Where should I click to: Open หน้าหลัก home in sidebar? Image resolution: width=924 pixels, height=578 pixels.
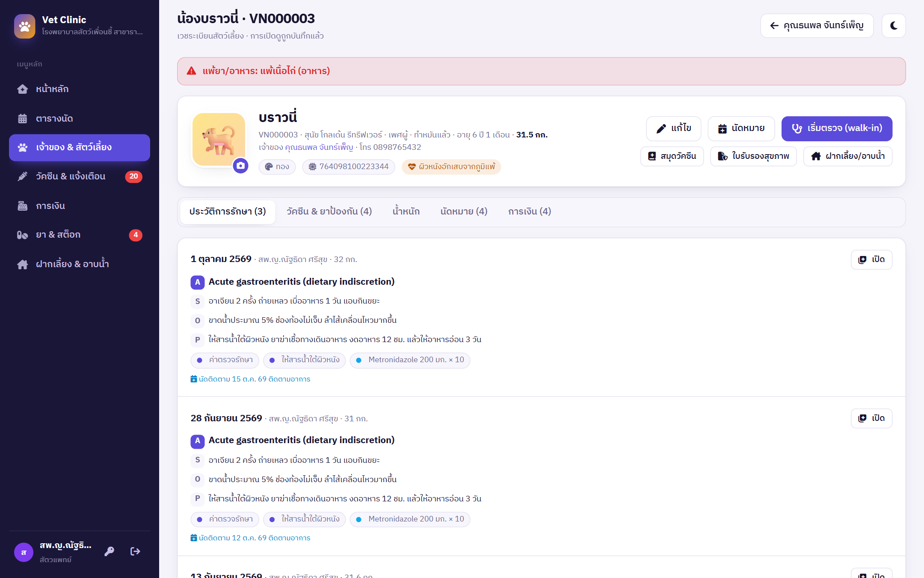point(80,89)
